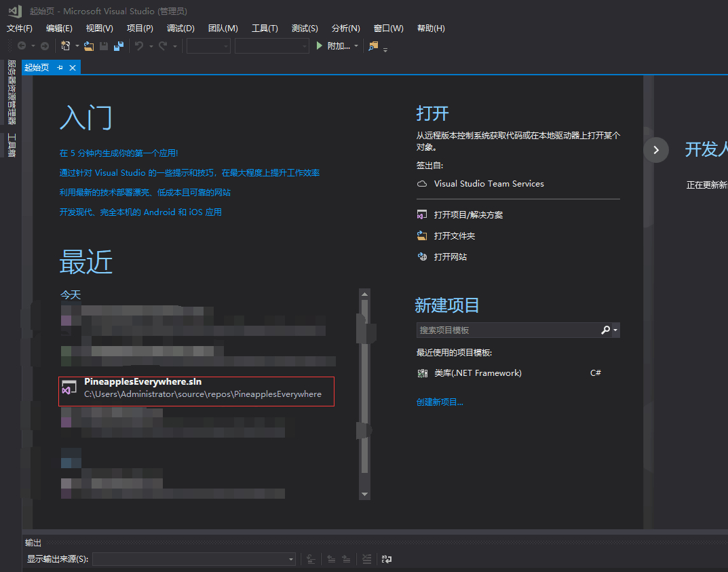Open the 编辑(E) menu
This screenshot has width=728, height=572.
(59, 28)
